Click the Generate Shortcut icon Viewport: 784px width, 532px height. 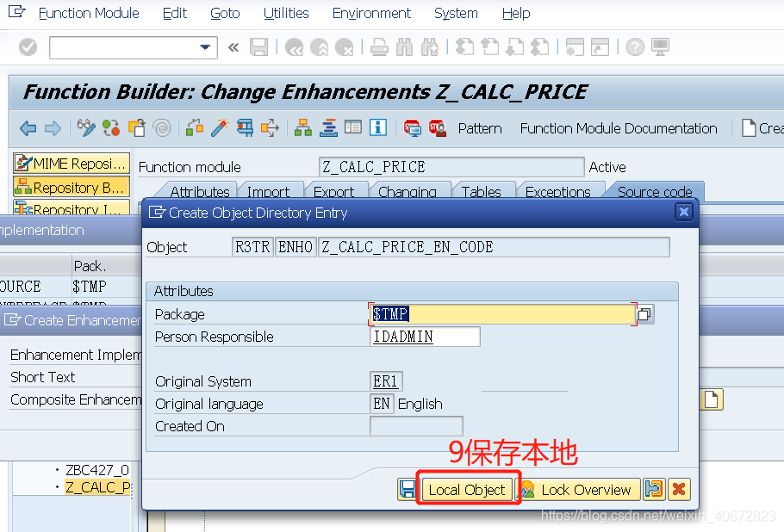600,47
